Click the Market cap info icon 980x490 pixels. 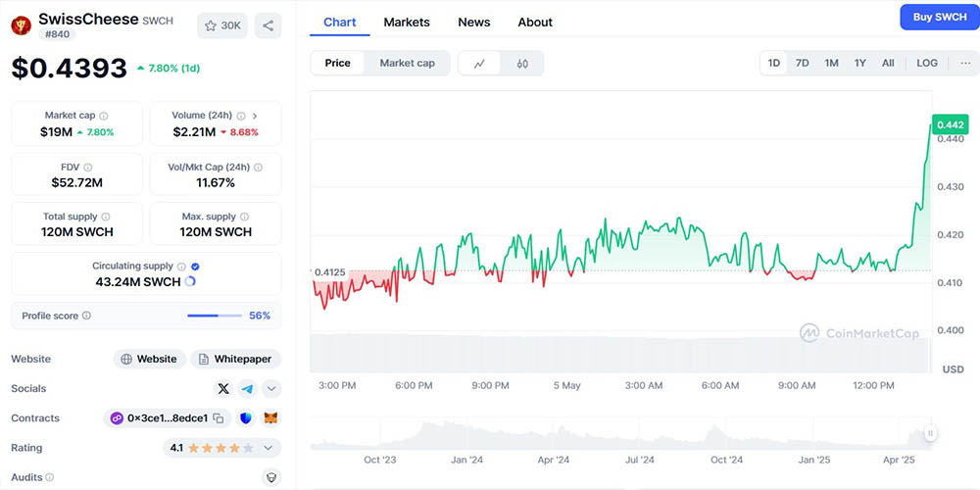pyautogui.click(x=104, y=116)
